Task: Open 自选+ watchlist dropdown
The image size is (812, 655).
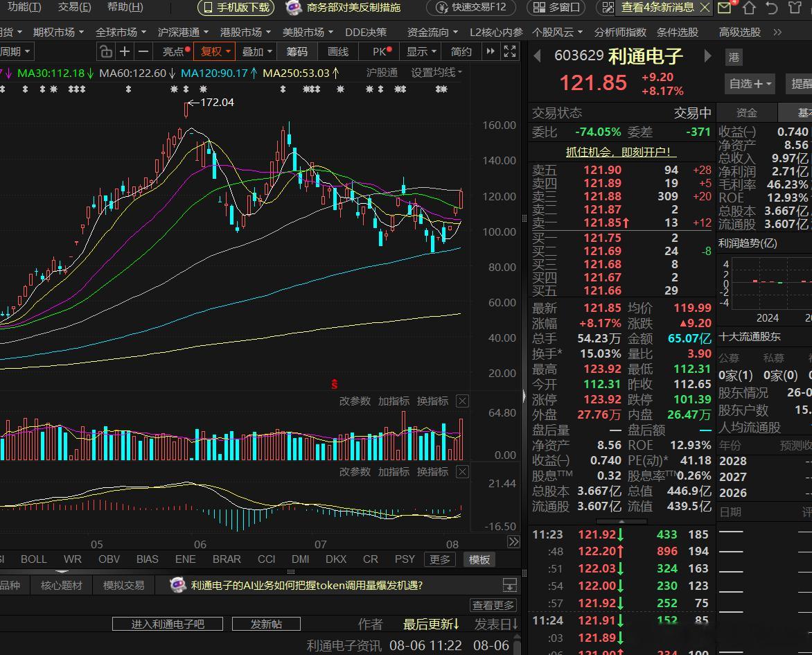Action: click(x=750, y=84)
